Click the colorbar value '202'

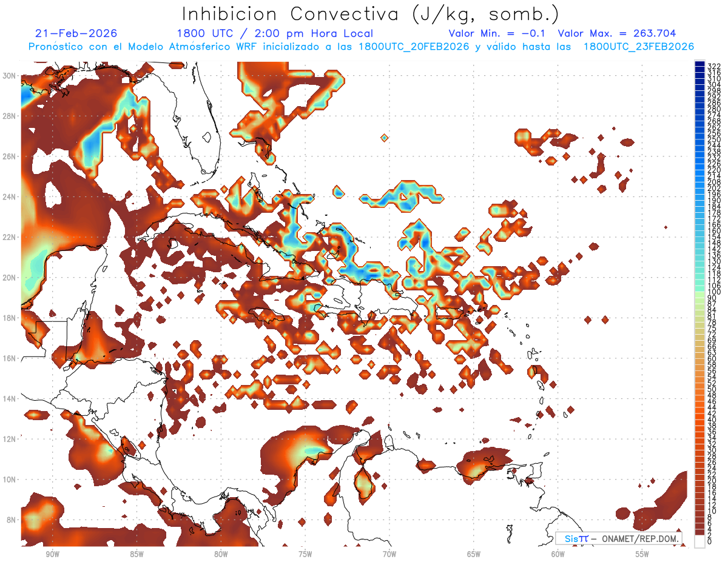tap(714, 188)
